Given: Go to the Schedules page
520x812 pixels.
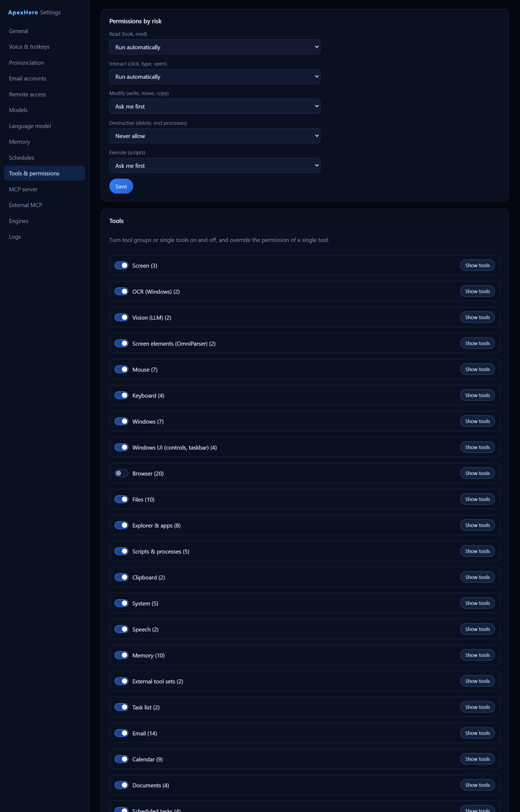Looking at the screenshot, I should click(44, 158).
